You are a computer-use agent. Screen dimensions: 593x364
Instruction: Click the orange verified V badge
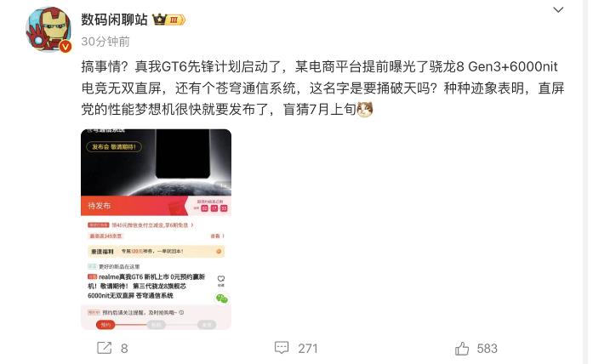tap(66, 47)
